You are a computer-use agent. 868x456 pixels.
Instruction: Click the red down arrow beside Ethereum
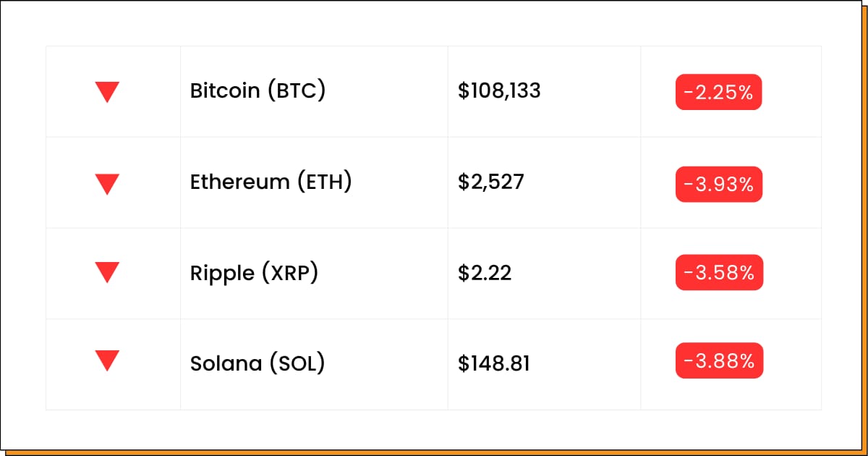point(107,184)
